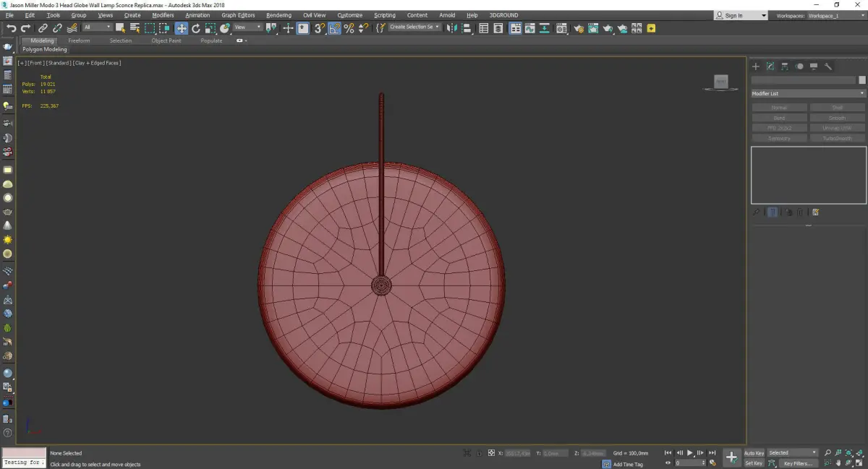The width and height of the screenshot is (868, 469).
Task: Activate the Select and Move tool
Action: (182, 28)
